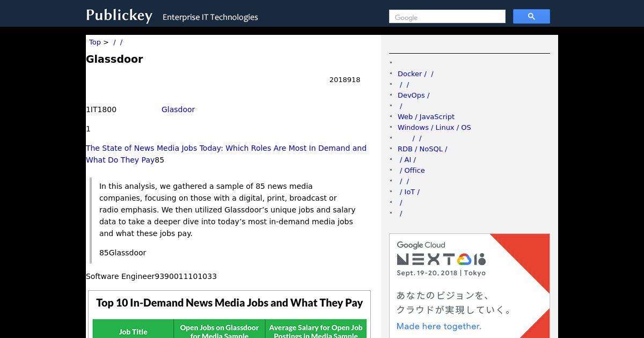
Task: Open the Windows / Linux / OS category
Action: click(434, 127)
